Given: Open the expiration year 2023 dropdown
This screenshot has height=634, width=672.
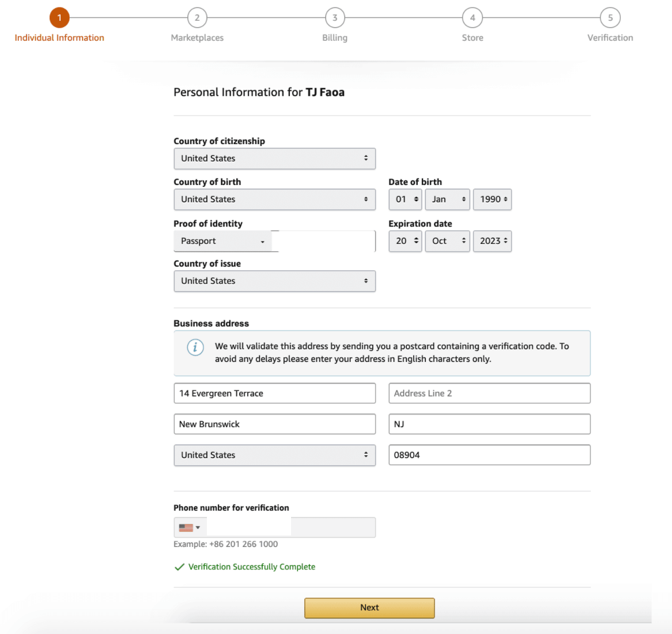Looking at the screenshot, I should (x=492, y=241).
